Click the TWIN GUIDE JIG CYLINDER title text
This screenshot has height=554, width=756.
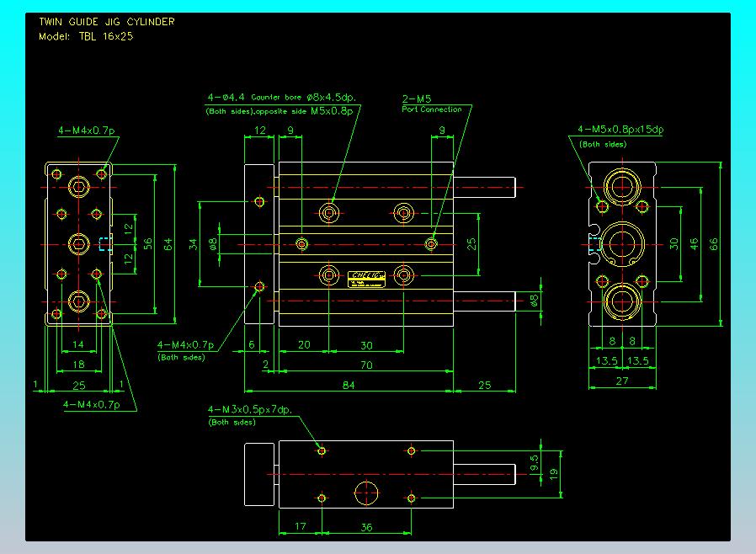[107, 22]
